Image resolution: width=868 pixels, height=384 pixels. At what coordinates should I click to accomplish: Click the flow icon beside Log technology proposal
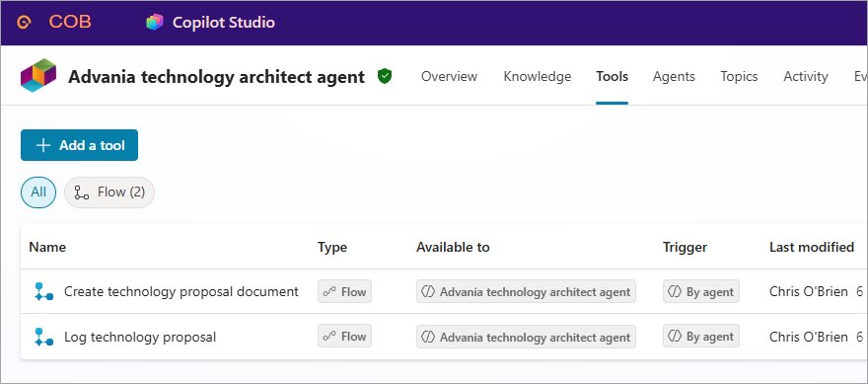(x=43, y=337)
